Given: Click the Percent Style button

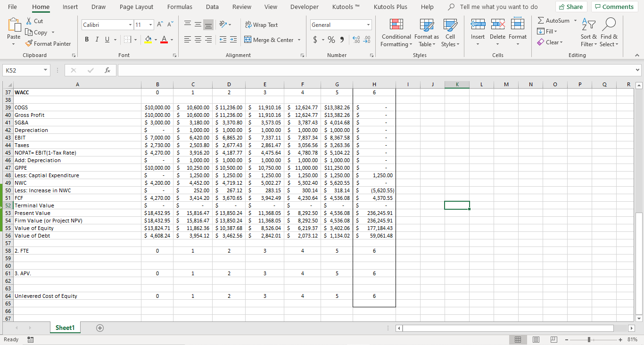Looking at the screenshot, I should [331, 40].
